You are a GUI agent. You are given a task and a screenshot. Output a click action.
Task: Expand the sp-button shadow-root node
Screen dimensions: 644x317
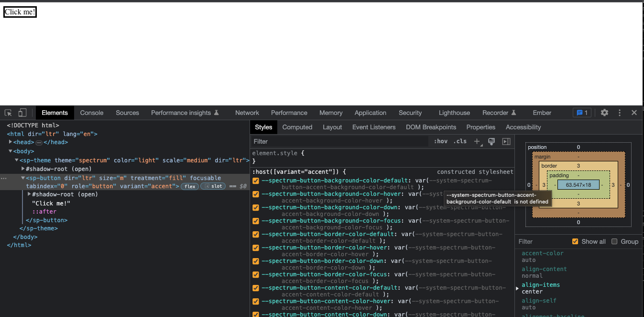click(29, 194)
